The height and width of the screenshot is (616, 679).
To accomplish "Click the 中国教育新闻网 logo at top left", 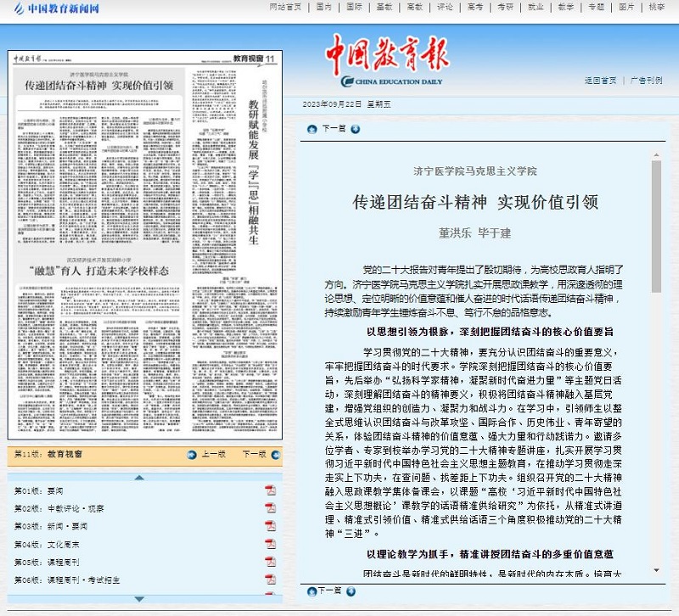I will pyautogui.click(x=53, y=8).
